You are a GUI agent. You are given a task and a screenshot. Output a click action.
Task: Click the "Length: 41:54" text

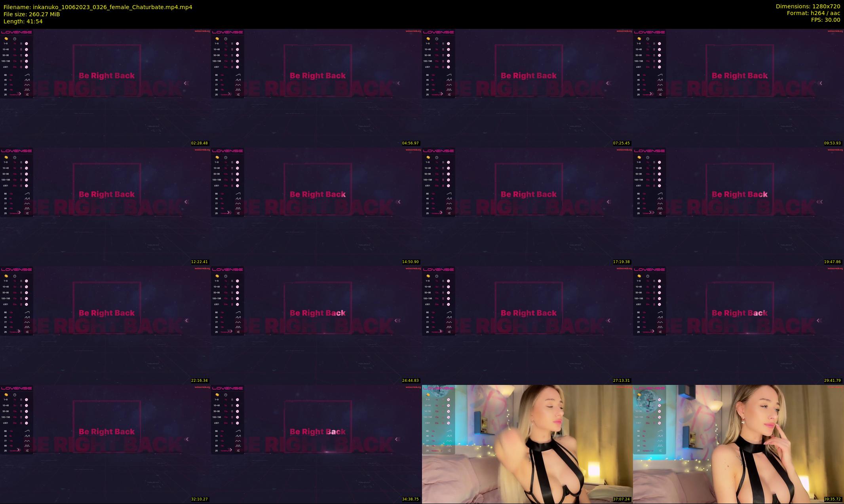click(23, 21)
